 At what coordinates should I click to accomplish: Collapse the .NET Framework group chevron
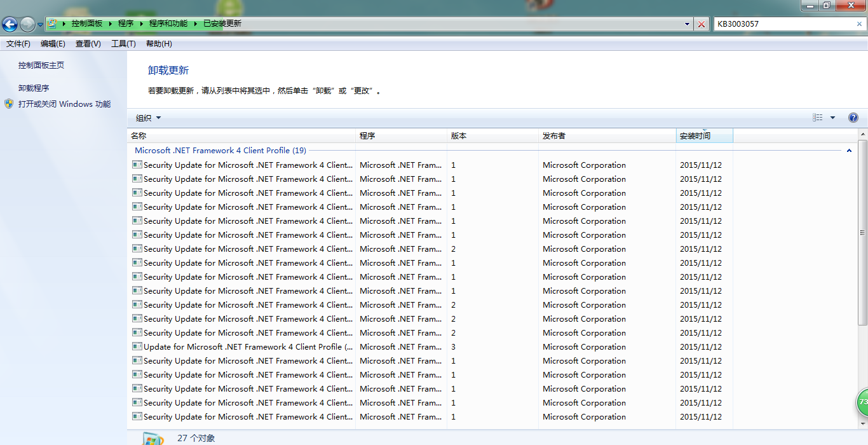[850, 151]
